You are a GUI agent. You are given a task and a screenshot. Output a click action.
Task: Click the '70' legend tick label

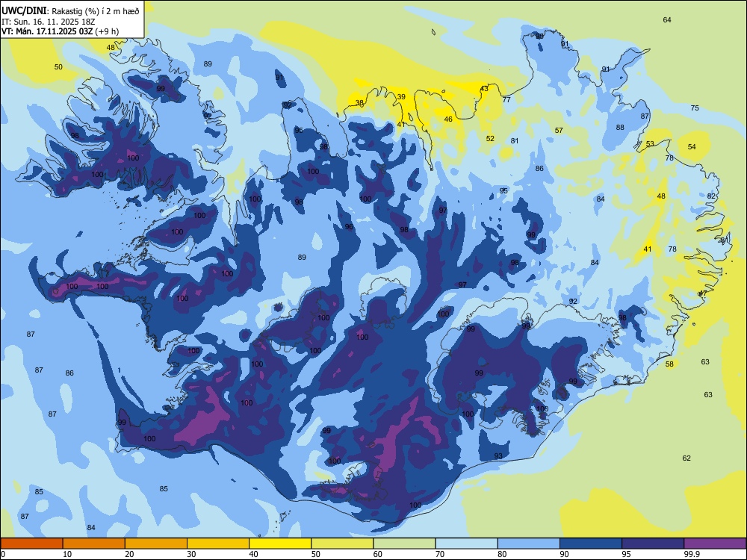coord(440,554)
